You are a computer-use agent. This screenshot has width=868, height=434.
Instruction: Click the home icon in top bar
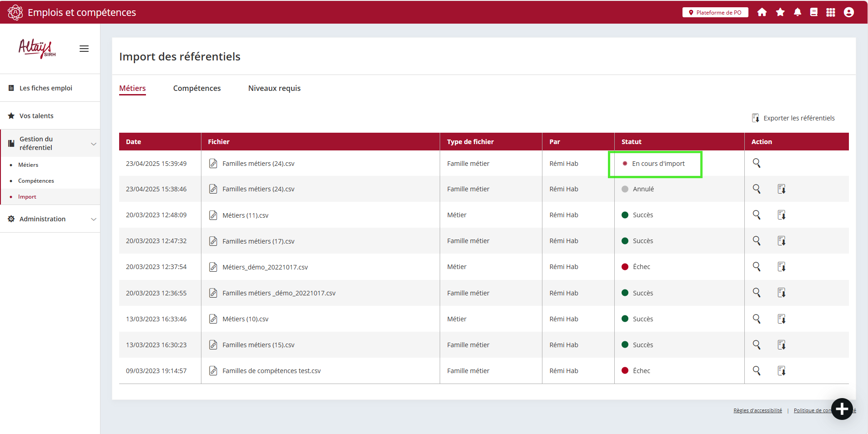[762, 12]
